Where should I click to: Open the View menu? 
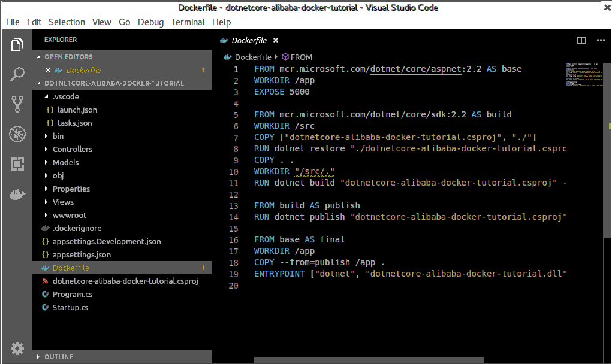coord(101,22)
